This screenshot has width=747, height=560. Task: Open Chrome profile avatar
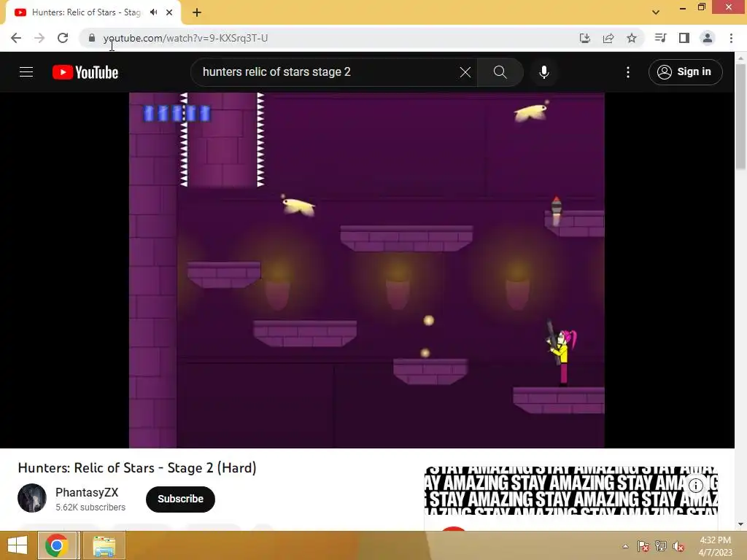point(708,38)
